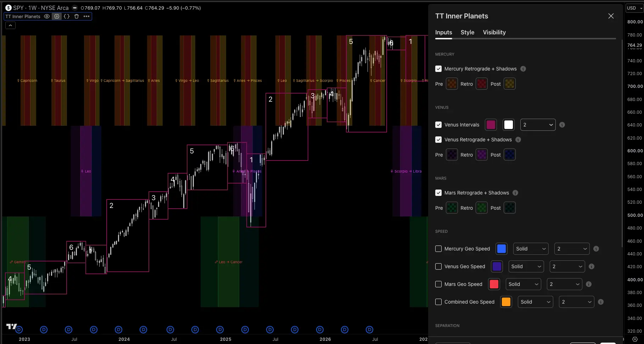Enable Mars Geo Speed checkbox

[438, 284]
